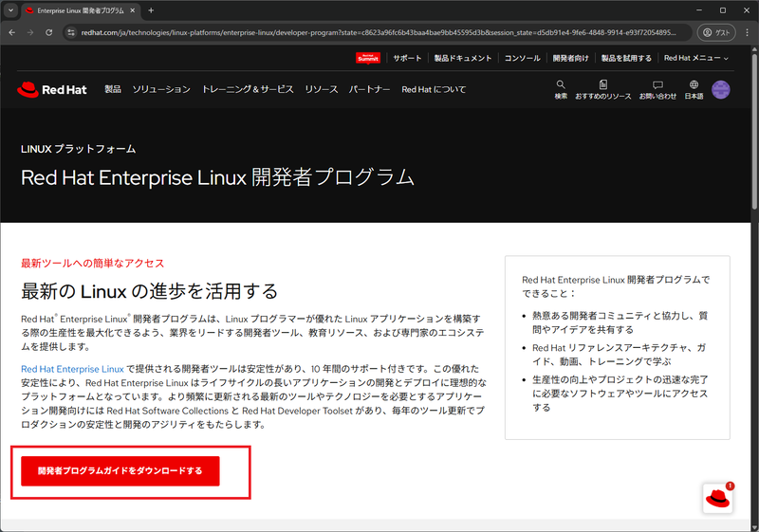
Task: Go back with browser back arrow
Action: tap(12, 32)
